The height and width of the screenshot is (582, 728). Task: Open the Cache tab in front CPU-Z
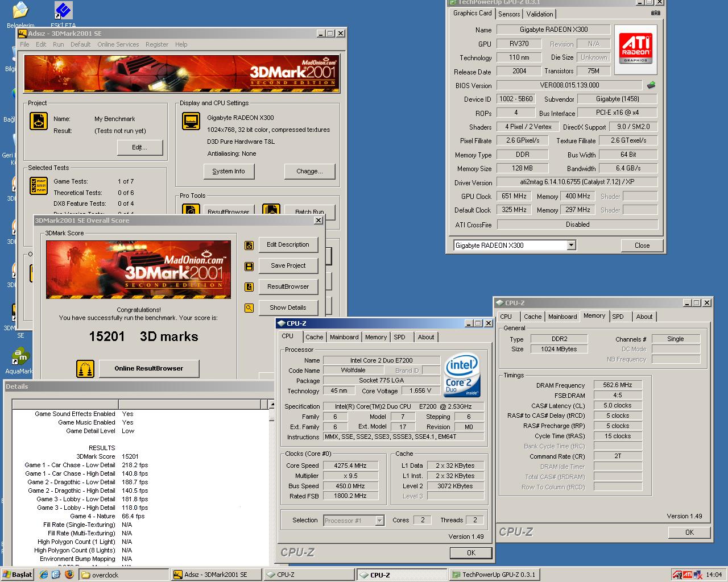[x=314, y=337]
